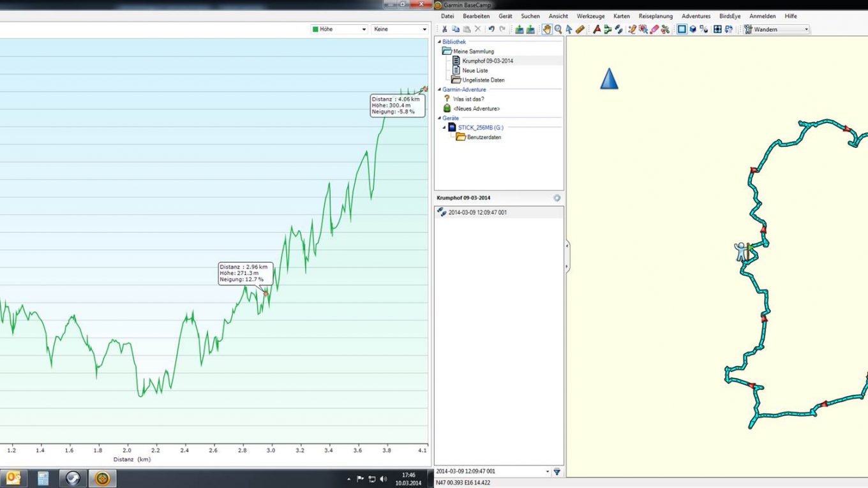Select the New Route tool

[608, 29]
